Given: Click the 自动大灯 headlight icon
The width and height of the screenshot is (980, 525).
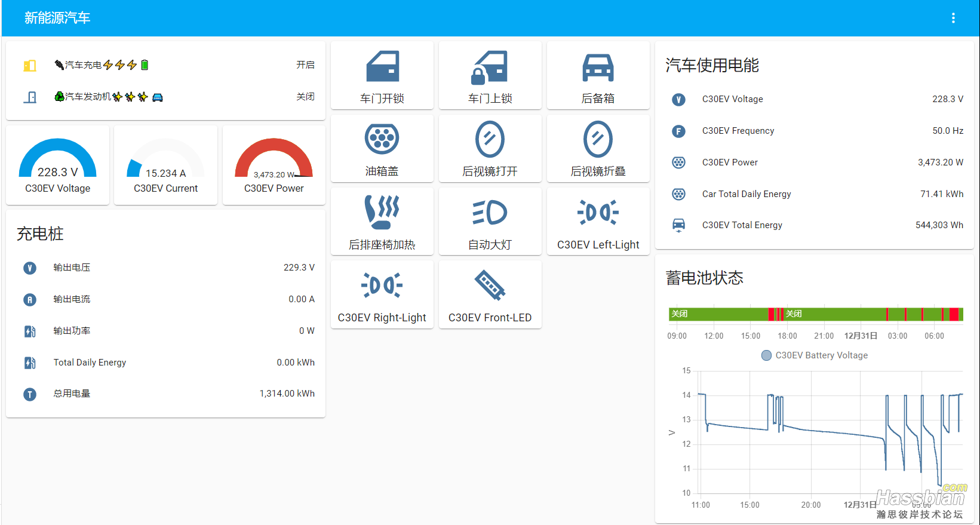Looking at the screenshot, I should click(x=490, y=212).
